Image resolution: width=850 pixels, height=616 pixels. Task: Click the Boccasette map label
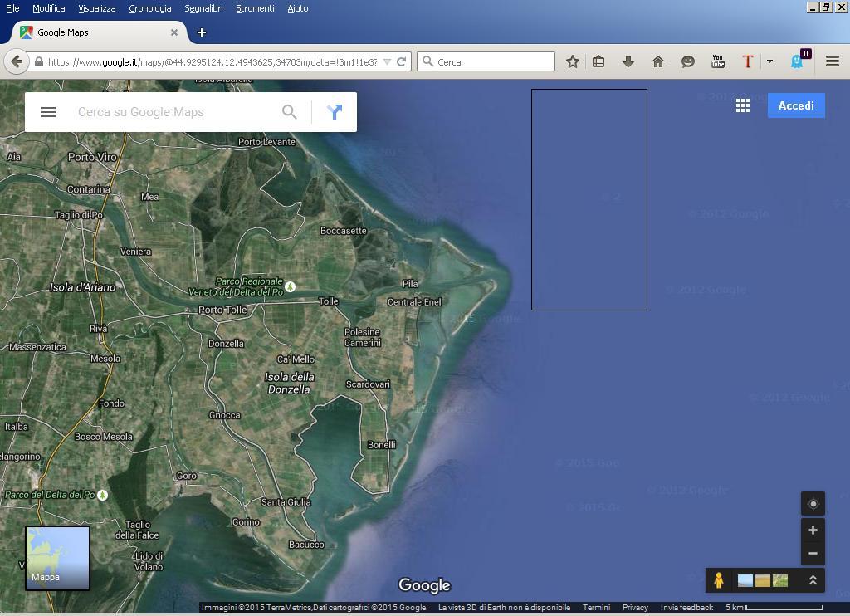coord(343,231)
